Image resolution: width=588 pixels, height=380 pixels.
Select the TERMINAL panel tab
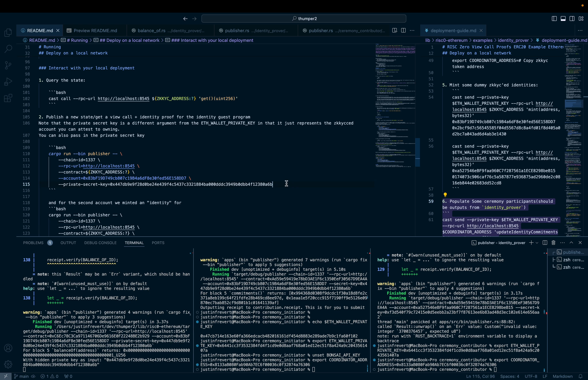click(x=134, y=243)
